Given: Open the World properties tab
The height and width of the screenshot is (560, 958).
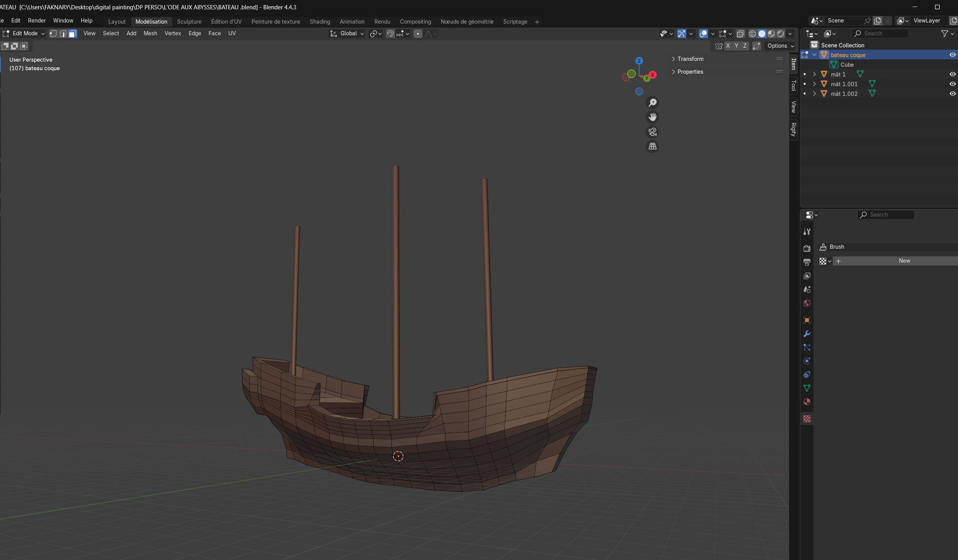Looking at the screenshot, I should (x=807, y=303).
